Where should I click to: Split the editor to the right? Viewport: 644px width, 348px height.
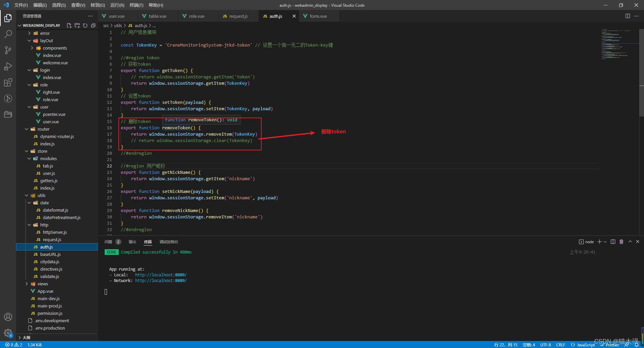[x=628, y=16]
